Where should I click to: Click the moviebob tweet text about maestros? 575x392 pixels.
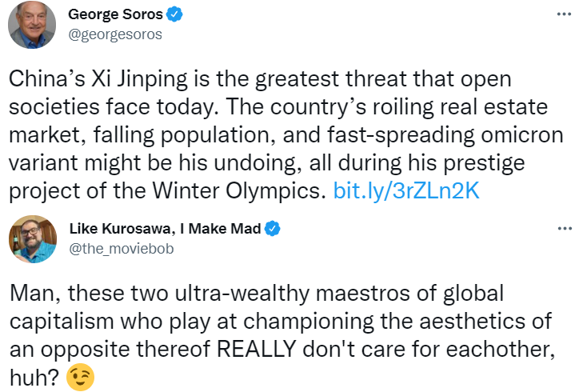click(282, 335)
